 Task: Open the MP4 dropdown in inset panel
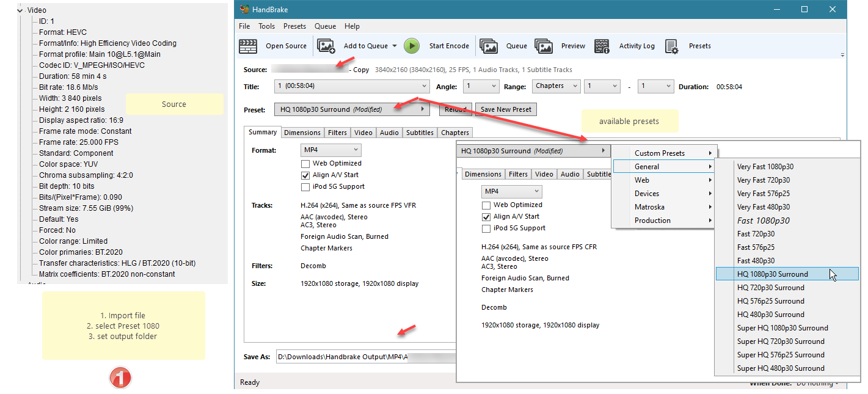tap(511, 191)
